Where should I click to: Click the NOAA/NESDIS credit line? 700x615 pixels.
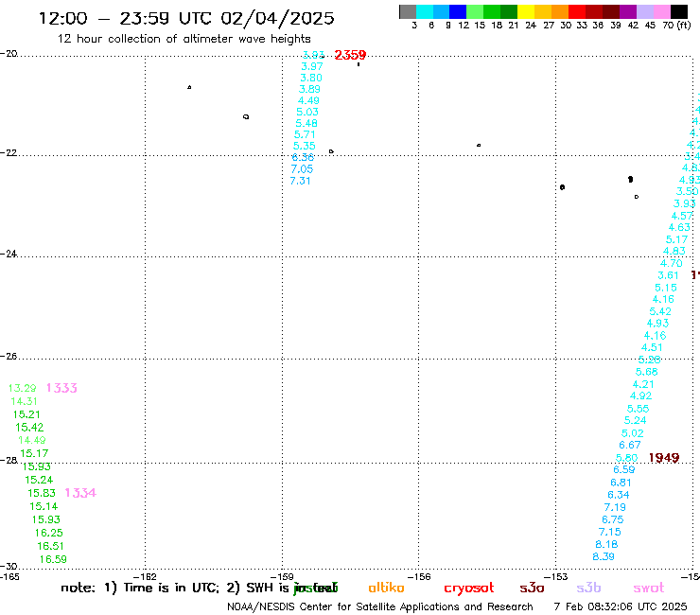380,606
